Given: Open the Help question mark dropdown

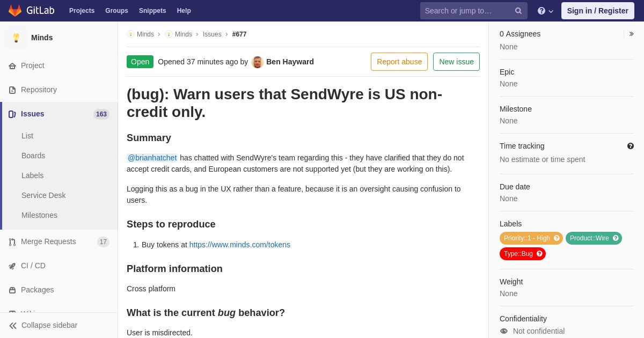Looking at the screenshot, I should tap(545, 11).
